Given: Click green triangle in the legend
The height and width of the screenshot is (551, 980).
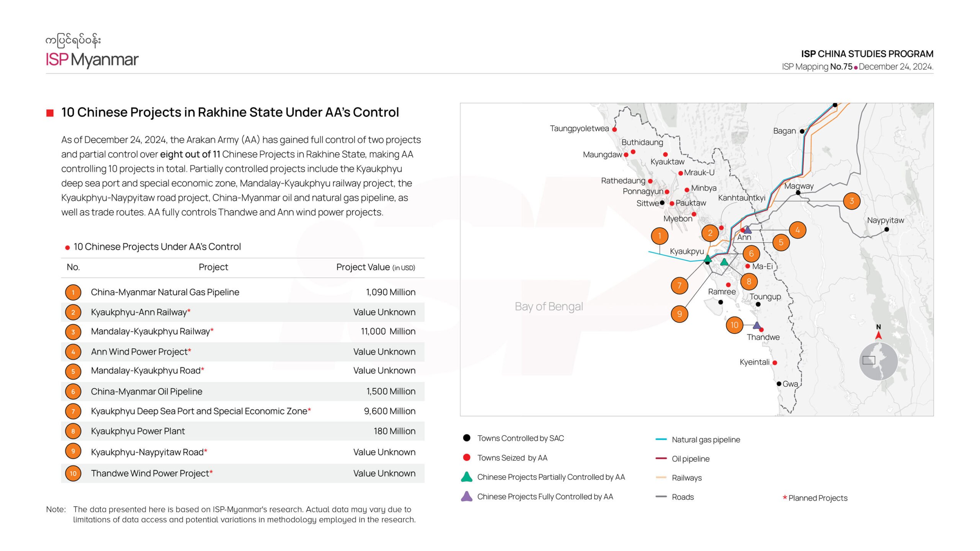Looking at the screenshot, I should 467,477.
